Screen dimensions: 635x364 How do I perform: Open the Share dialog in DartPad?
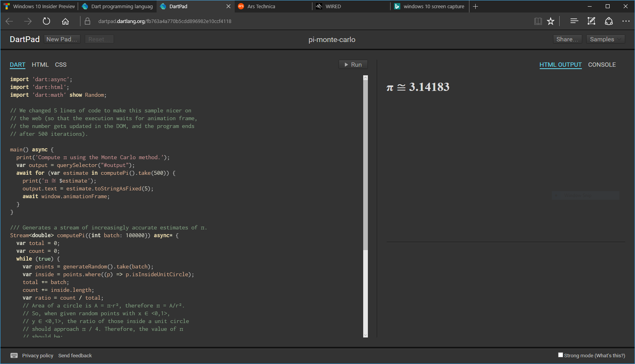tap(567, 39)
